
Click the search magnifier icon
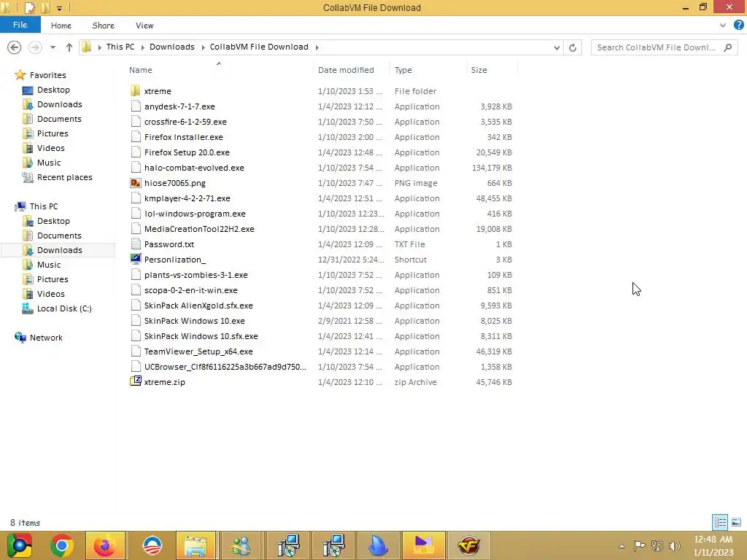point(727,47)
